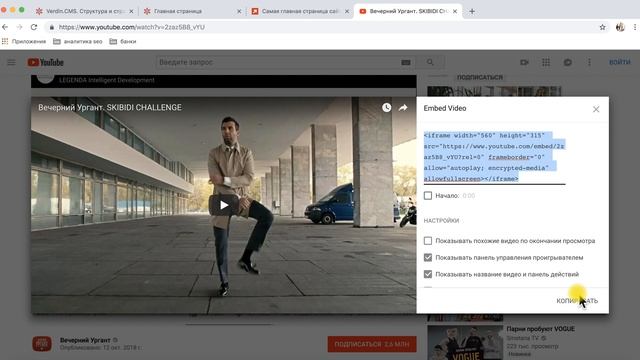640x360 pixels.
Task: Open the аналитика seo bookmarks folder
Action: 78,41
